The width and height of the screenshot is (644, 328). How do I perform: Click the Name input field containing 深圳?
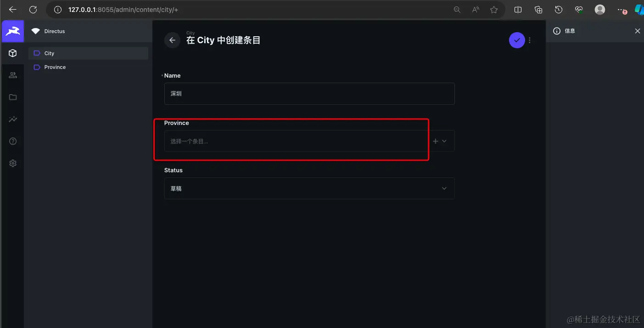[x=309, y=94]
